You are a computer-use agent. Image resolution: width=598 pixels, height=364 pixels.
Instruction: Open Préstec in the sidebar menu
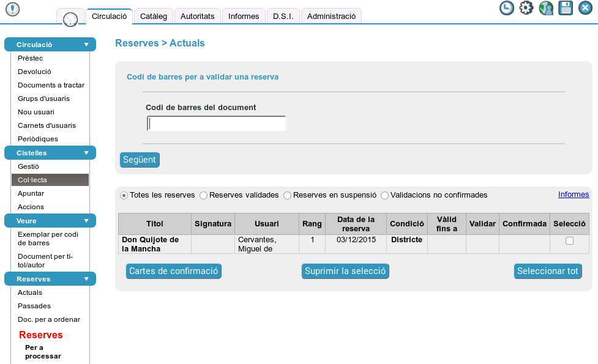[x=31, y=58]
